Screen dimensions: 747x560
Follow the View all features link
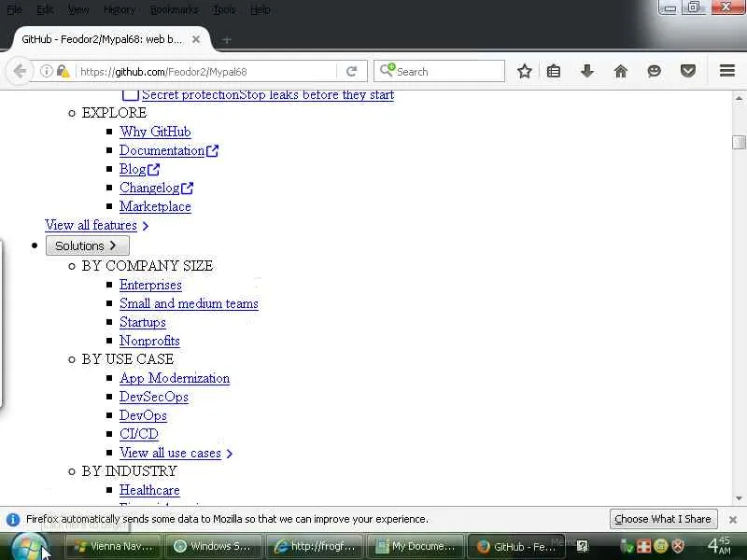[91, 225]
